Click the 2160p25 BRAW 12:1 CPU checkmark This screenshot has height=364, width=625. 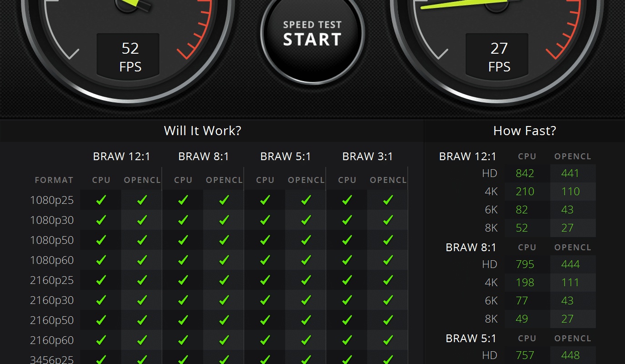coord(101,280)
